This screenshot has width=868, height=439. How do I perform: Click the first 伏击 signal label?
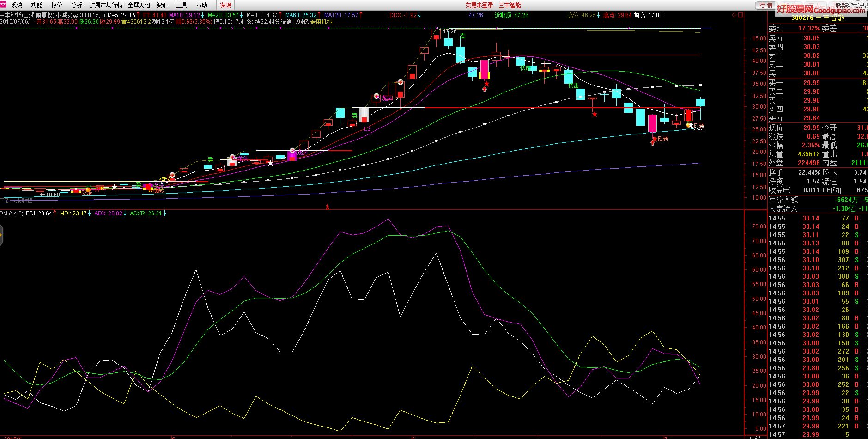(525, 68)
